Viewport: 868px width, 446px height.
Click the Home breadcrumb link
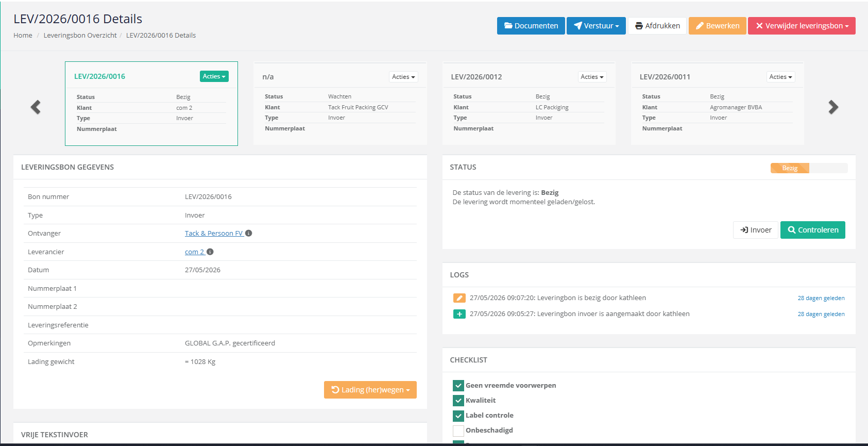[x=23, y=36]
